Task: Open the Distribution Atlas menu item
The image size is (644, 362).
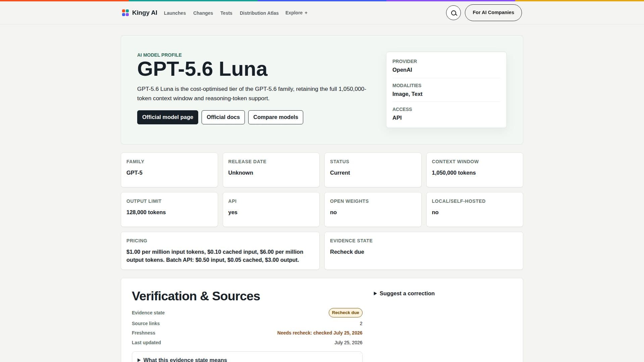Action: (x=259, y=13)
